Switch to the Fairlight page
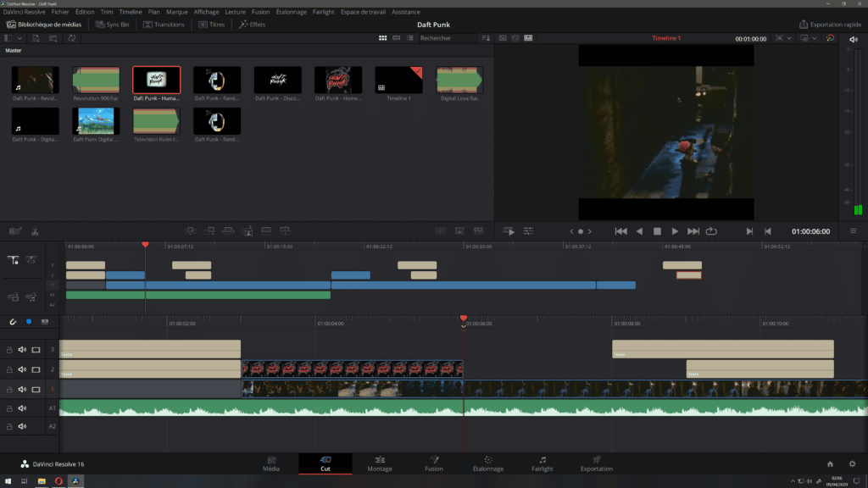The width and height of the screenshot is (868, 488). (x=542, y=463)
